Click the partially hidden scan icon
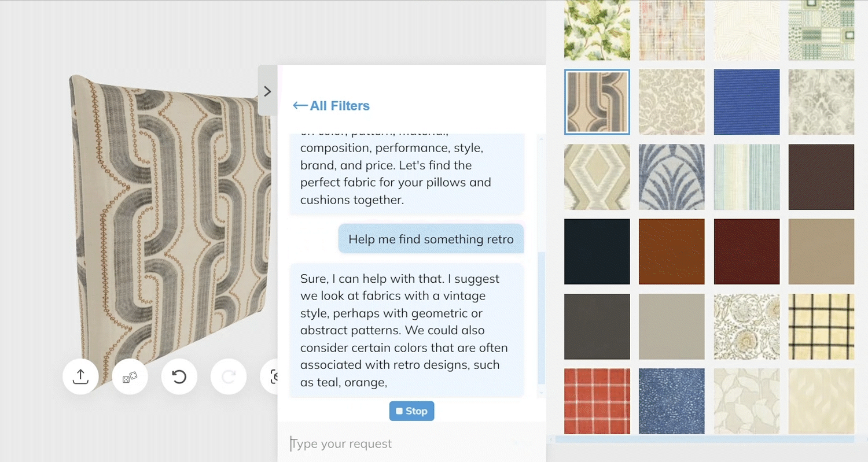The image size is (868, 462). pyautogui.click(x=270, y=376)
